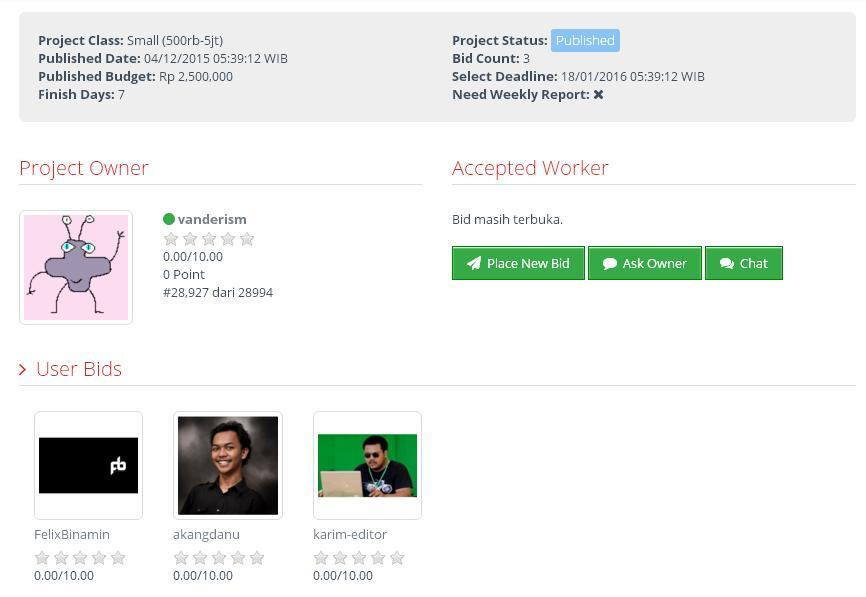866x597 pixels.
Task: Open akangdanu's profile name link
Action: click(x=206, y=534)
